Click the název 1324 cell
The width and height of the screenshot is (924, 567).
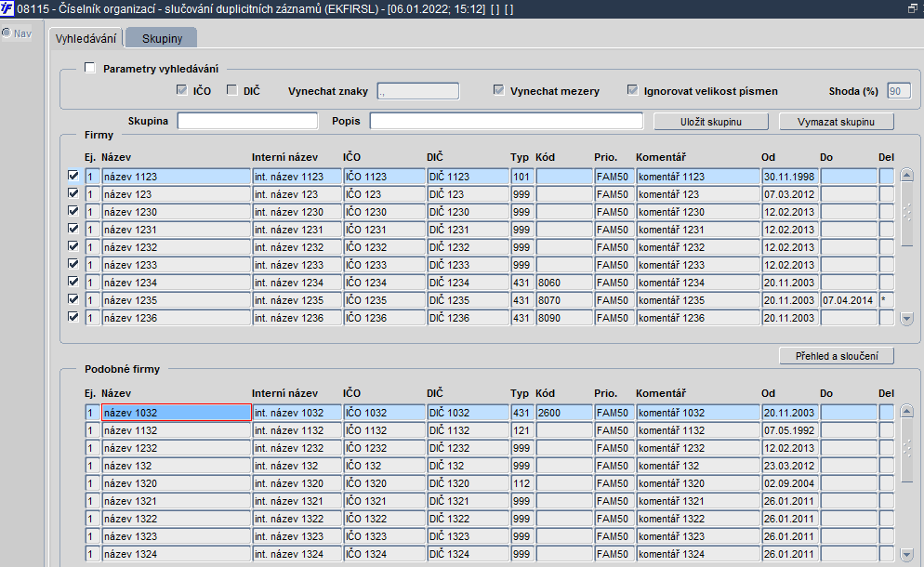coord(177,554)
